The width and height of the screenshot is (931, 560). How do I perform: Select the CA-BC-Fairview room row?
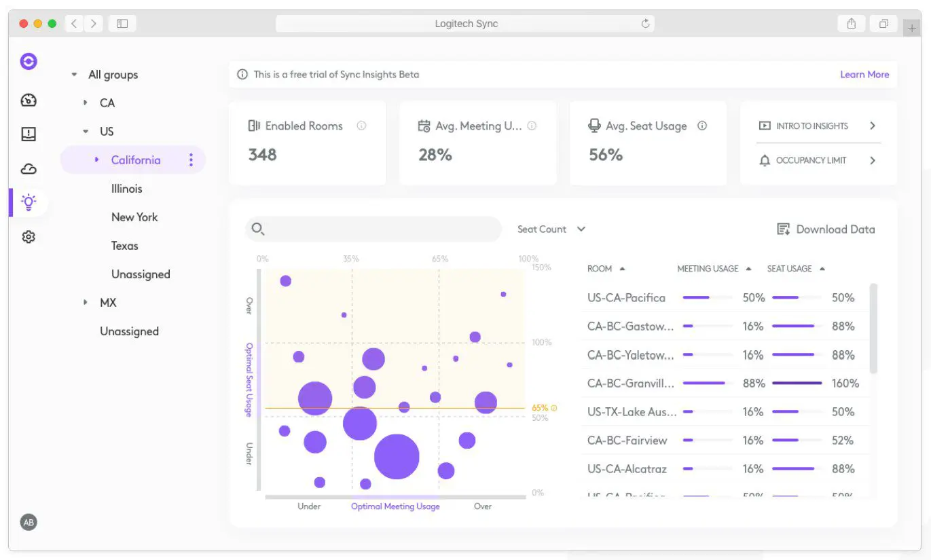pyautogui.click(x=725, y=440)
